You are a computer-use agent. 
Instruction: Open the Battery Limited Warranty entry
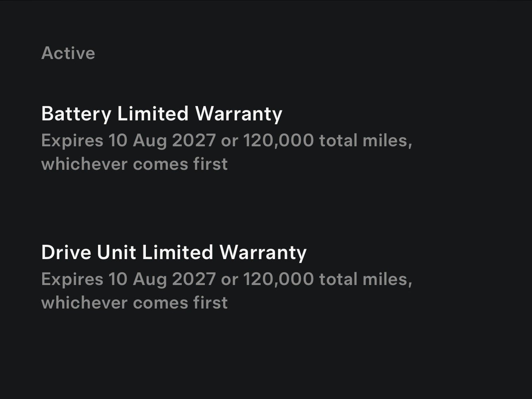point(161,114)
